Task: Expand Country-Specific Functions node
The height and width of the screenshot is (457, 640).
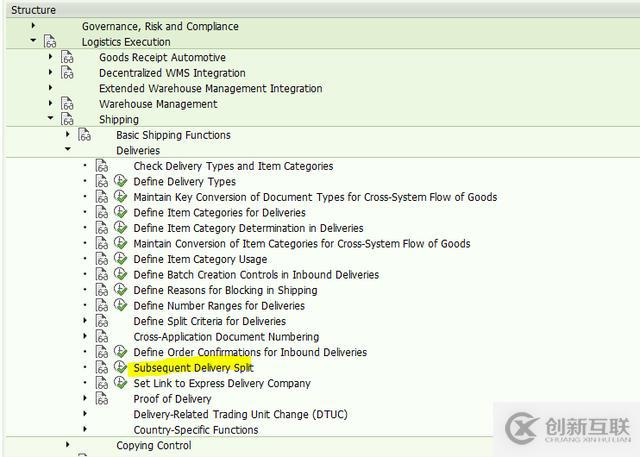Action: [84, 429]
